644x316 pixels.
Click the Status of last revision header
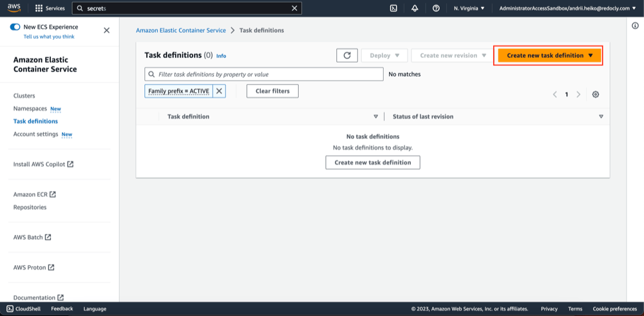coord(423,116)
